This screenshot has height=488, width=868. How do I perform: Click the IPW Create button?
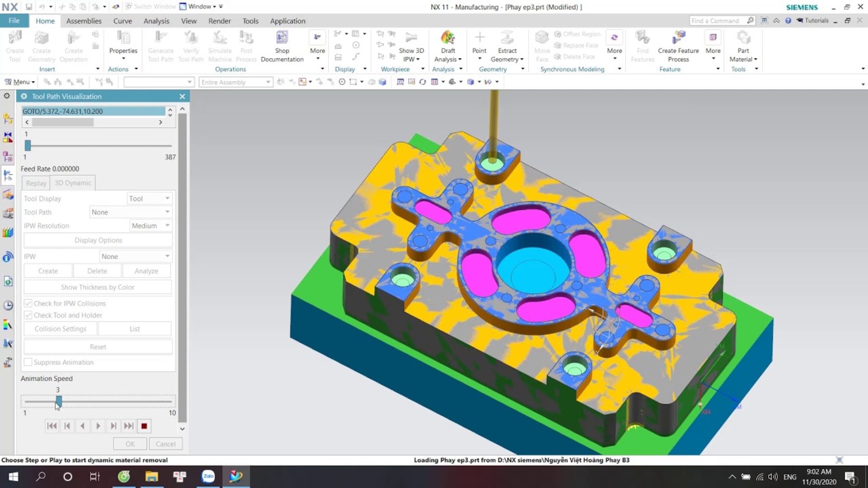48,271
